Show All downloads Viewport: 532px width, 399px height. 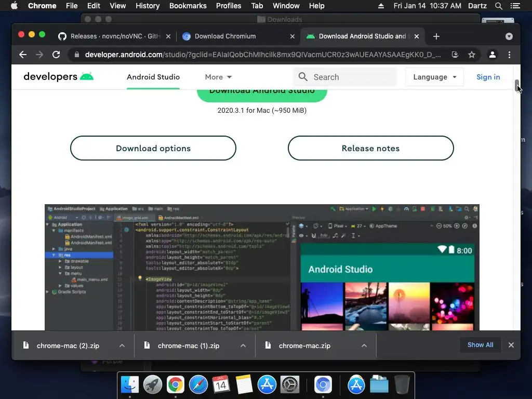pos(480,345)
